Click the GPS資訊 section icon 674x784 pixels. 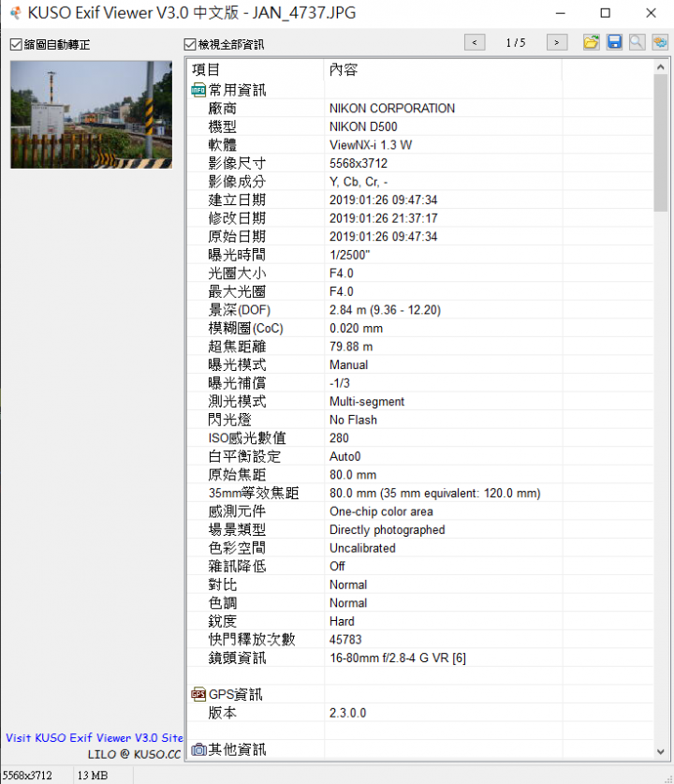click(x=198, y=694)
